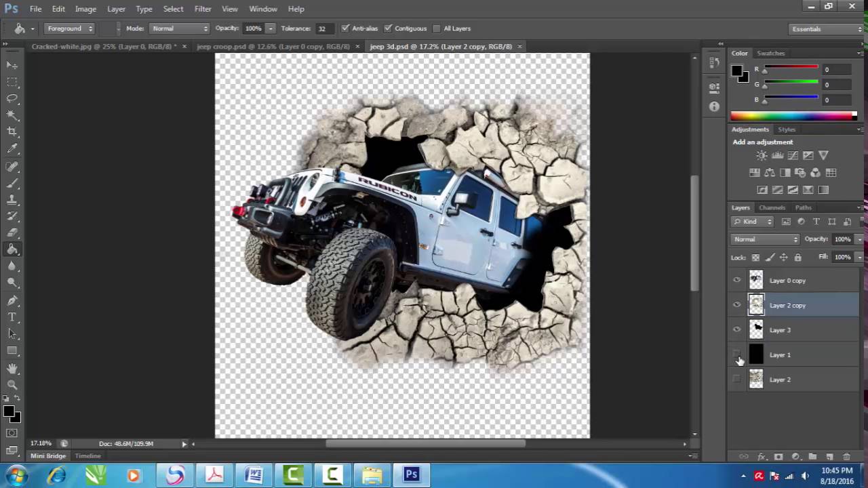Select the Move tool
This screenshot has height=488, width=868.
click(x=12, y=64)
